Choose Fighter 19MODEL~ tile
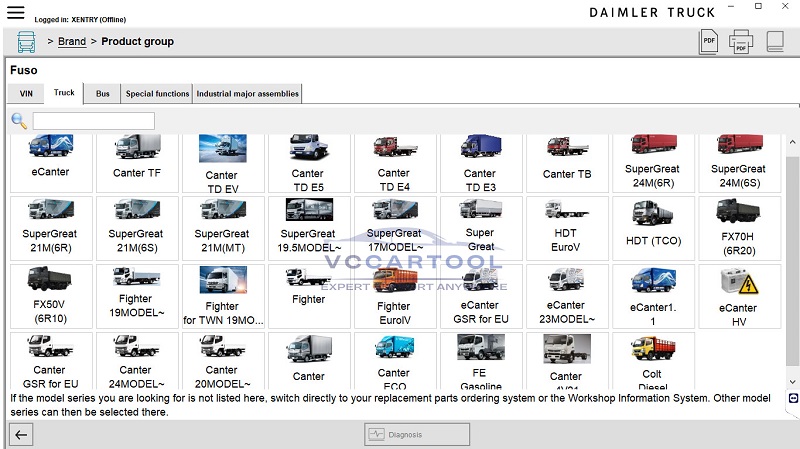Screen dimensions: 800x449 tap(137, 296)
